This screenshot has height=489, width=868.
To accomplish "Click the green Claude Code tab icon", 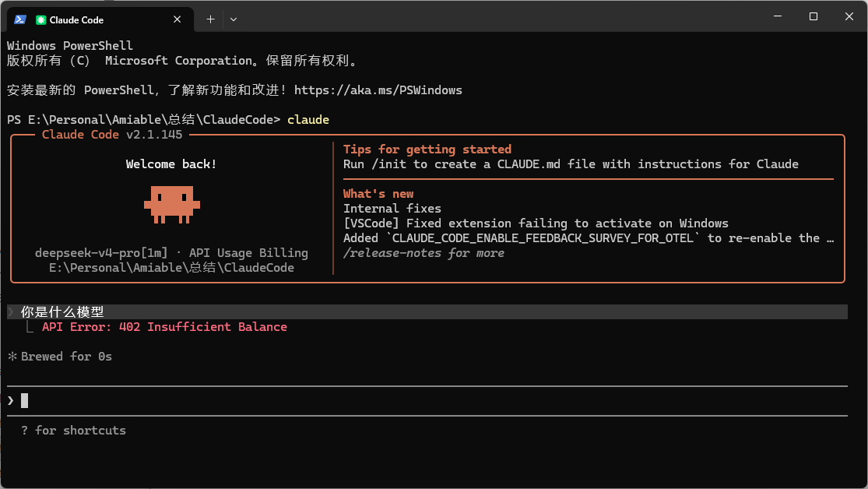I will click(40, 20).
